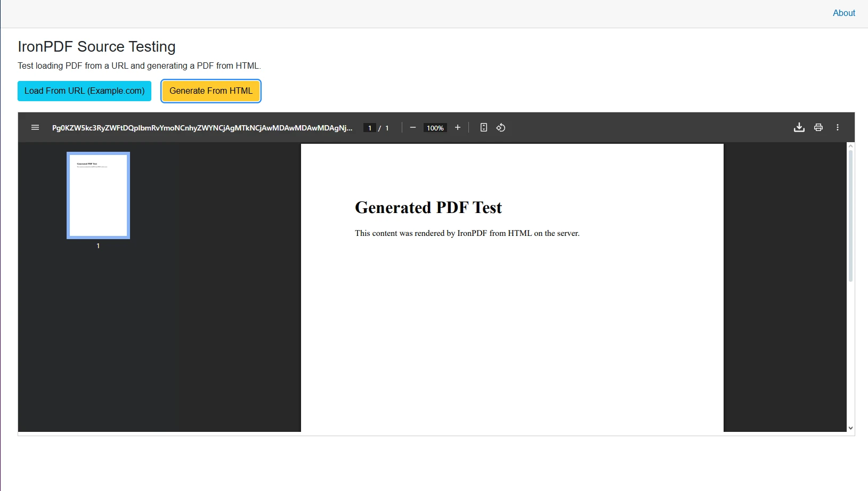This screenshot has width=868, height=491.
Task: Open the About page
Action: click(843, 13)
